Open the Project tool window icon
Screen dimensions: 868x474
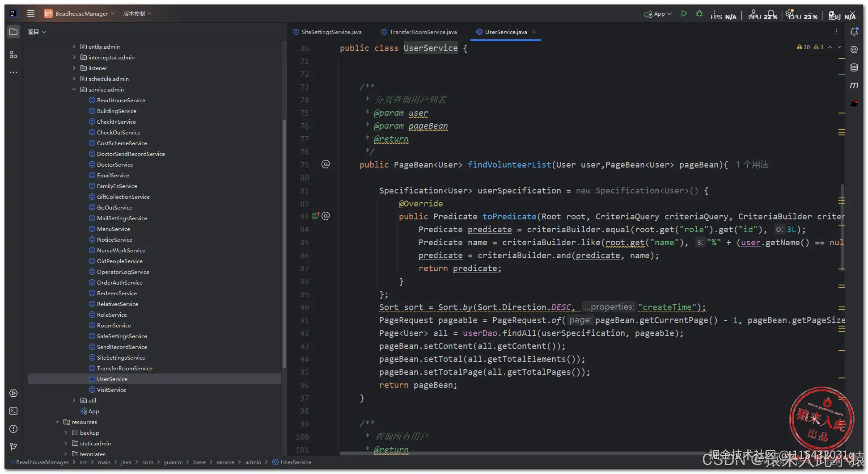pos(13,32)
